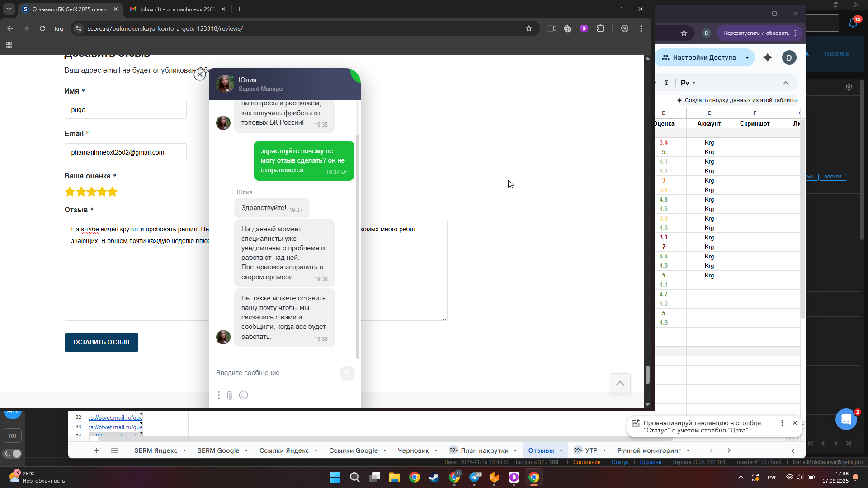Click Юлия's avatar in the chat header

pos(225,84)
